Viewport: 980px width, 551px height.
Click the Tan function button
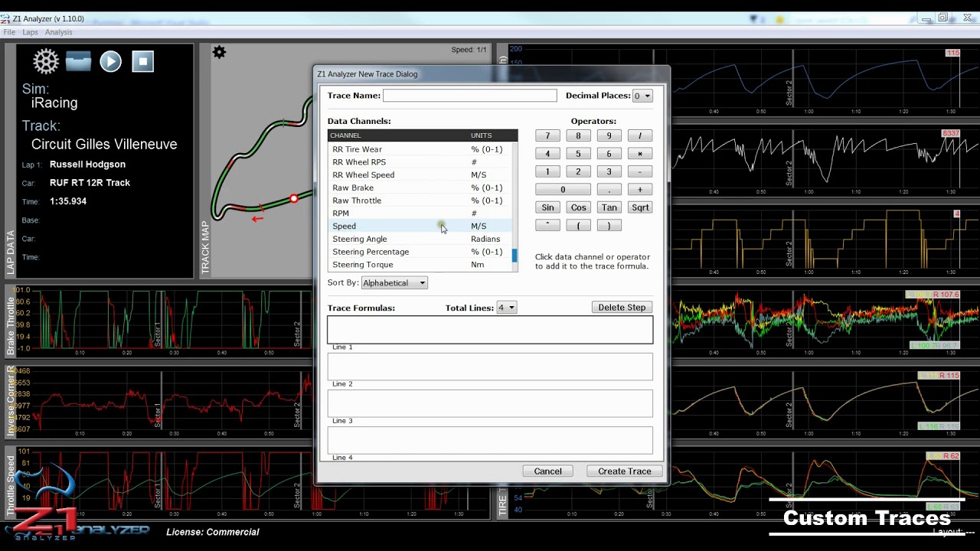click(x=609, y=207)
